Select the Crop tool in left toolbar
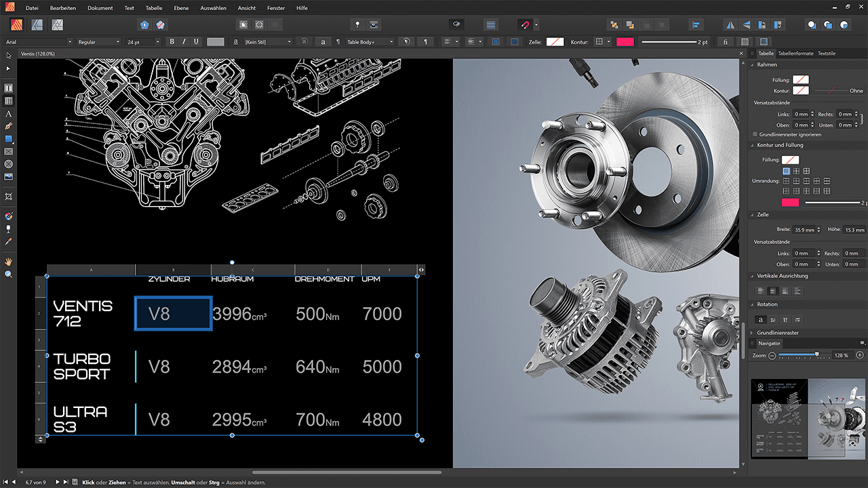This screenshot has width=868, height=488. pos(9,196)
